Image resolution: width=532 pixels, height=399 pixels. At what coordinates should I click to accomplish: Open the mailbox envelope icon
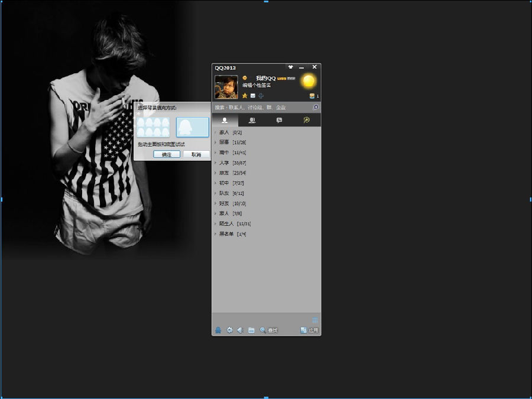[253, 95]
